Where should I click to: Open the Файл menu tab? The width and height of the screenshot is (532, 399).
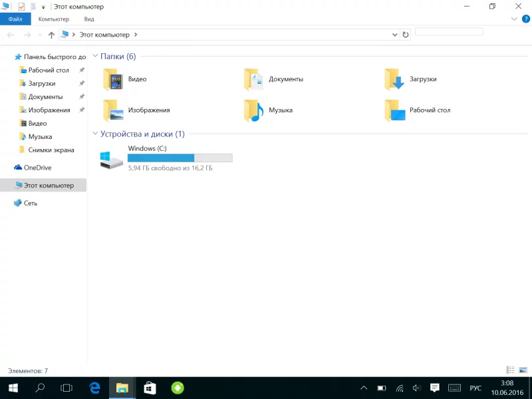[15, 19]
